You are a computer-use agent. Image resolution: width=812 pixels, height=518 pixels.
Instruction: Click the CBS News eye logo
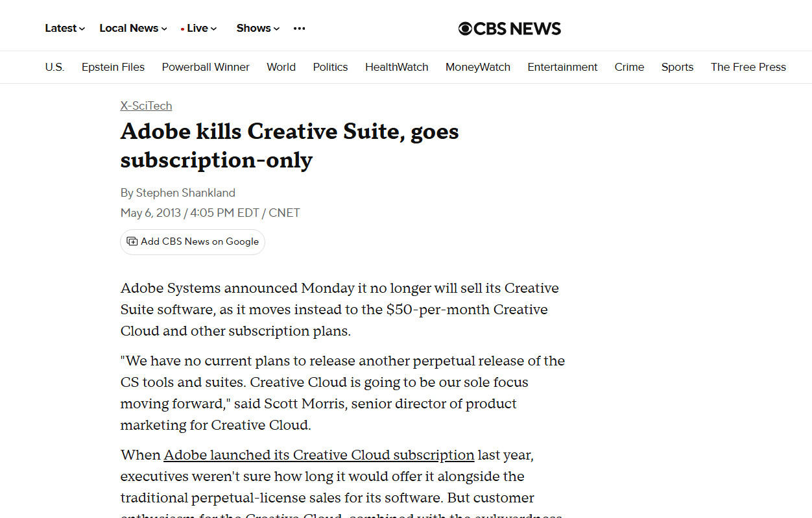point(466,28)
